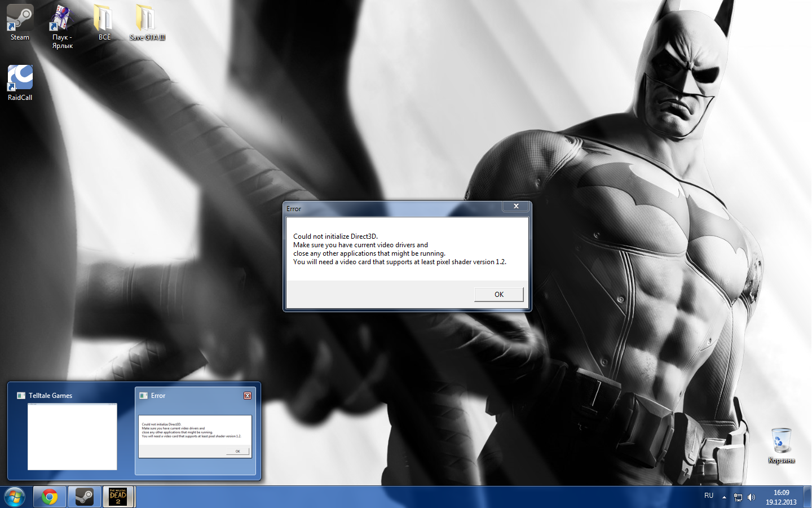Image resolution: width=812 pixels, height=508 pixels.
Task: Click the Show desktop button on taskbar edge
Action: point(808,497)
